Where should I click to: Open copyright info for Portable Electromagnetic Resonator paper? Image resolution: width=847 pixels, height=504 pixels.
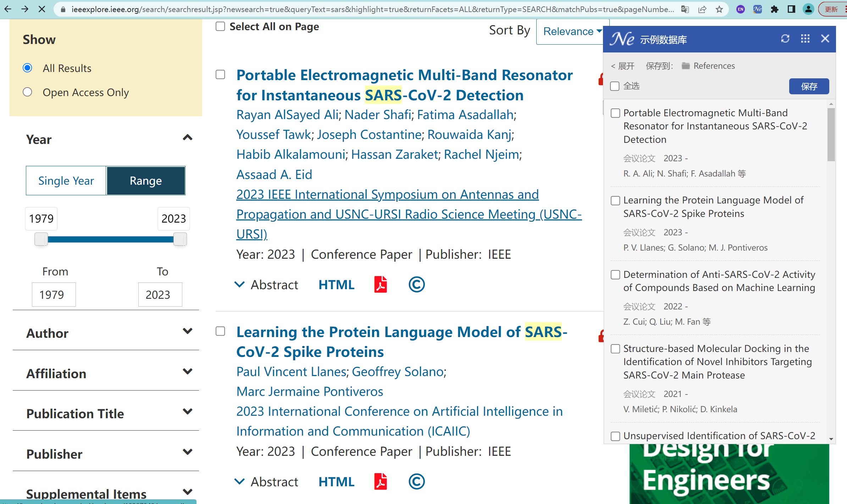pyautogui.click(x=416, y=284)
